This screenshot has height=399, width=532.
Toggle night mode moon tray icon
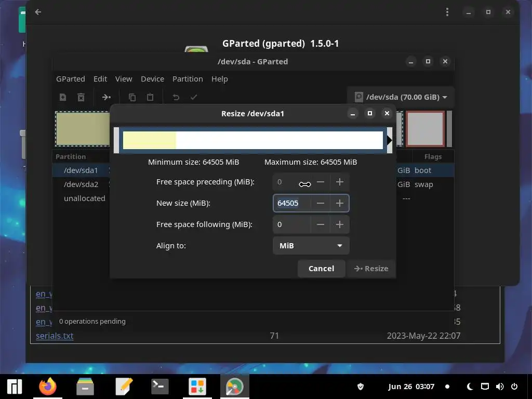coord(470,387)
